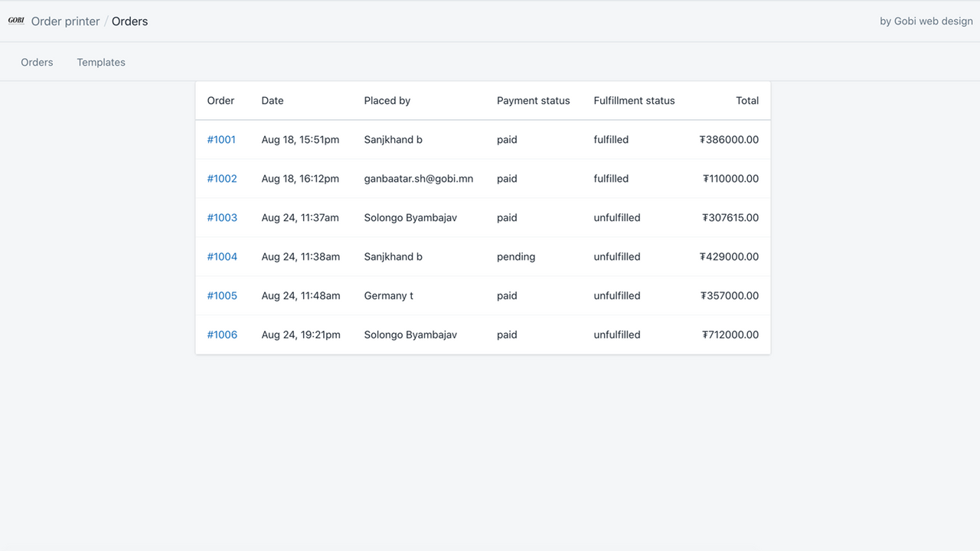Screen dimensions: 980x551
Task: Click the total ₮429000.00
Action: [729, 256]
